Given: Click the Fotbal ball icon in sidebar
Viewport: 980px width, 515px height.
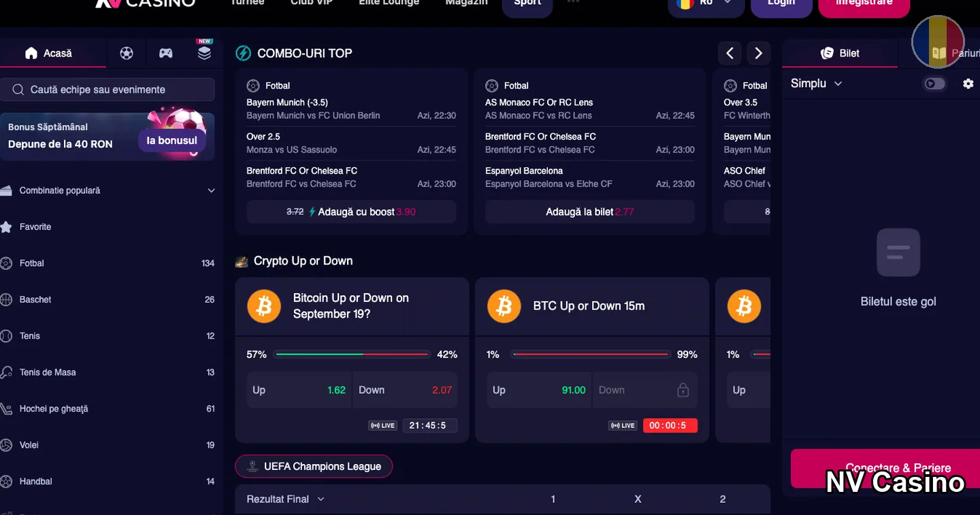Looking at the screenshot, I should (x=6, y=263).
